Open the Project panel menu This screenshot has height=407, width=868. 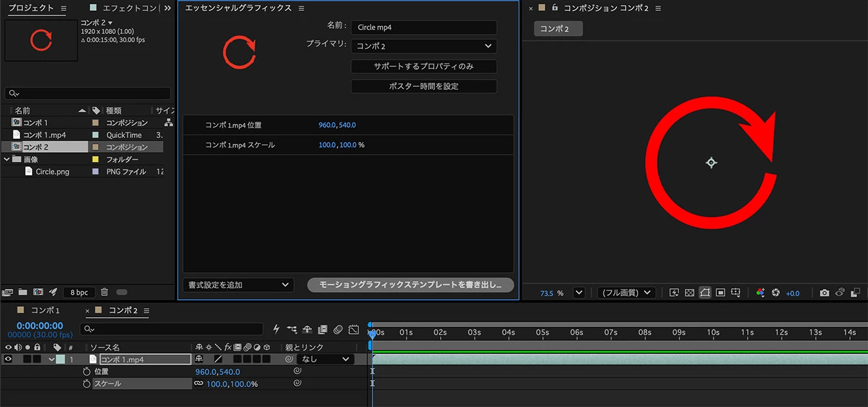point(63,8)
